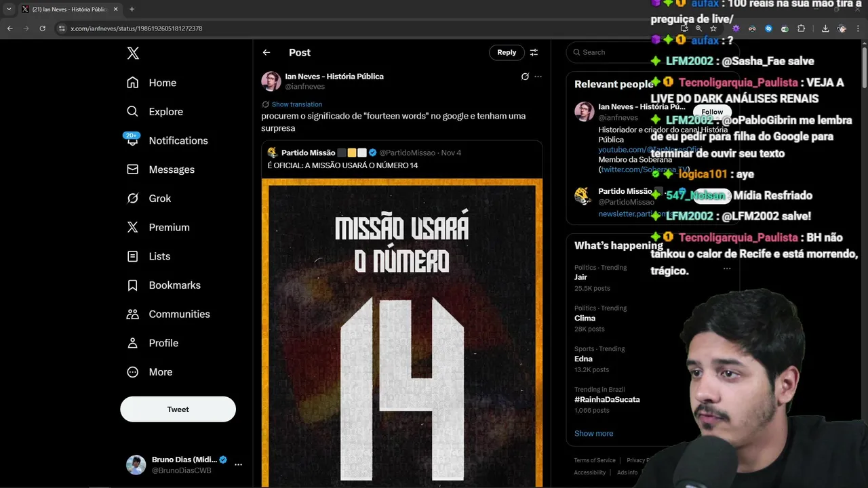
Task: Open the post's three-dot more menu
Action: coord(538,77)
